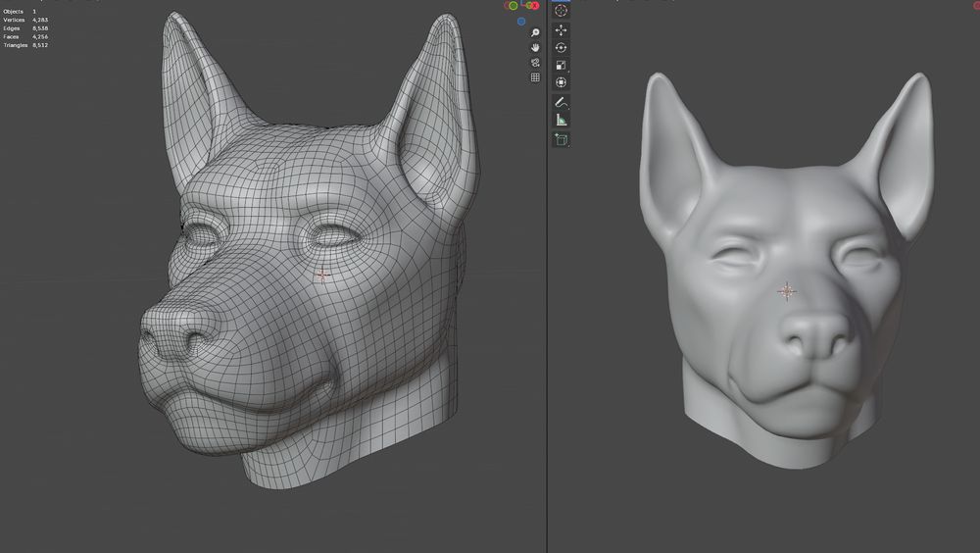This screenshot has width=980, height=553.
Task: Activate the Move tool
Action: click(562, 30)
